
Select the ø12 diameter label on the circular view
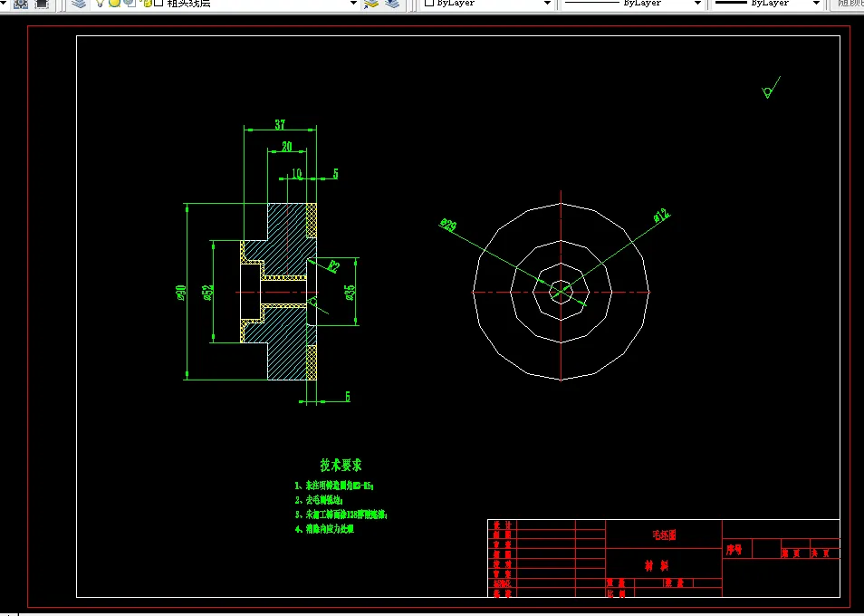click(x=662, y=215)
